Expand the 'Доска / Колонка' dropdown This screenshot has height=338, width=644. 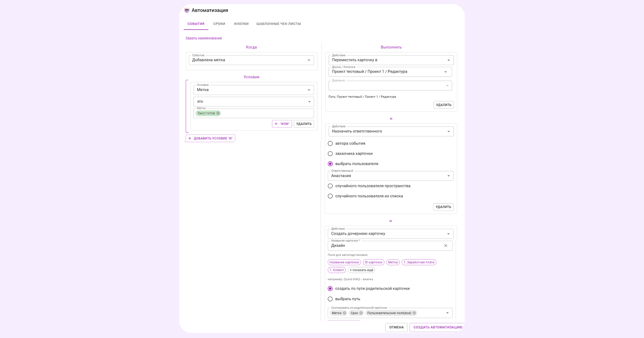[x=446, y=72]
